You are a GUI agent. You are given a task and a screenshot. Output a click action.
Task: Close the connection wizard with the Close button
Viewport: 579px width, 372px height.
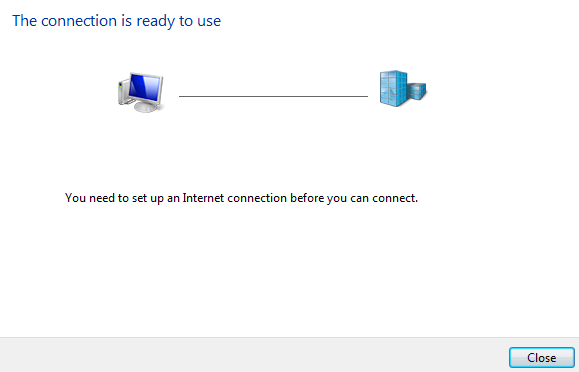(x=541, y=358)
